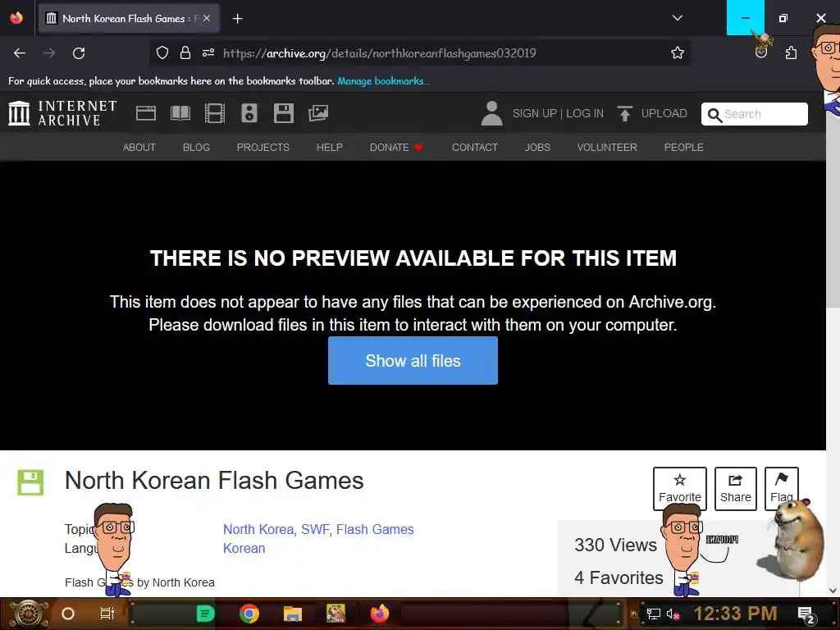
Task: Open Task View on taskbar
Action: pyautogui.click(x=107, y=614)
